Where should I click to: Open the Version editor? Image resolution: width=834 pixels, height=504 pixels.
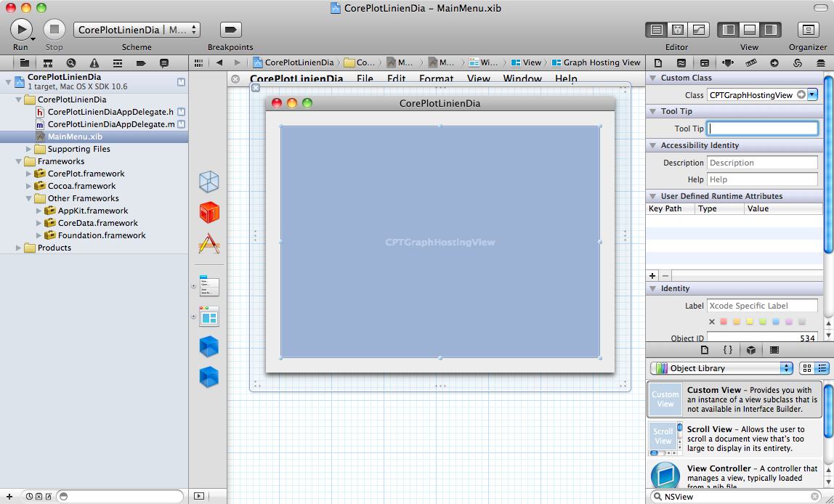coord(699,30)
